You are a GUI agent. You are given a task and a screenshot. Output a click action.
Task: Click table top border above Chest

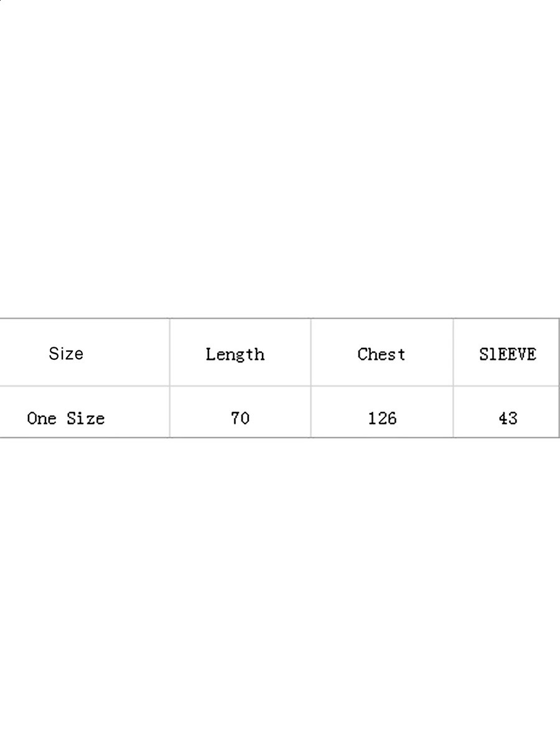pyautogui.click(x=381, y=319)
